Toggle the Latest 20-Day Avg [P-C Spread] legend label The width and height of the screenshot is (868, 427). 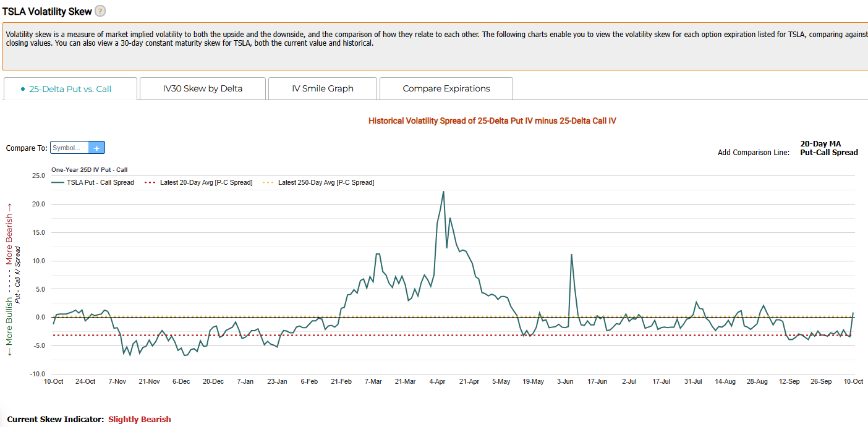tap(206, 183)
